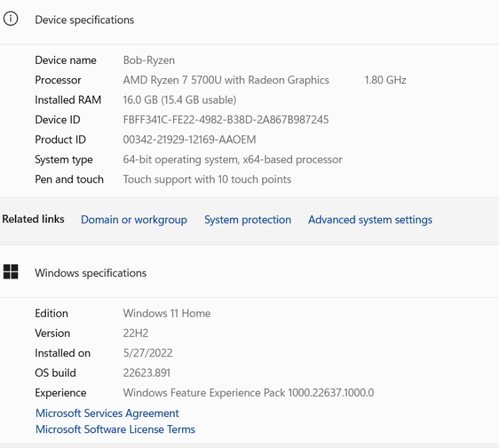Click the Windows logo beside Windows specifications
Viewport: 499px width, 448px height.
click(x=11, y=272)
